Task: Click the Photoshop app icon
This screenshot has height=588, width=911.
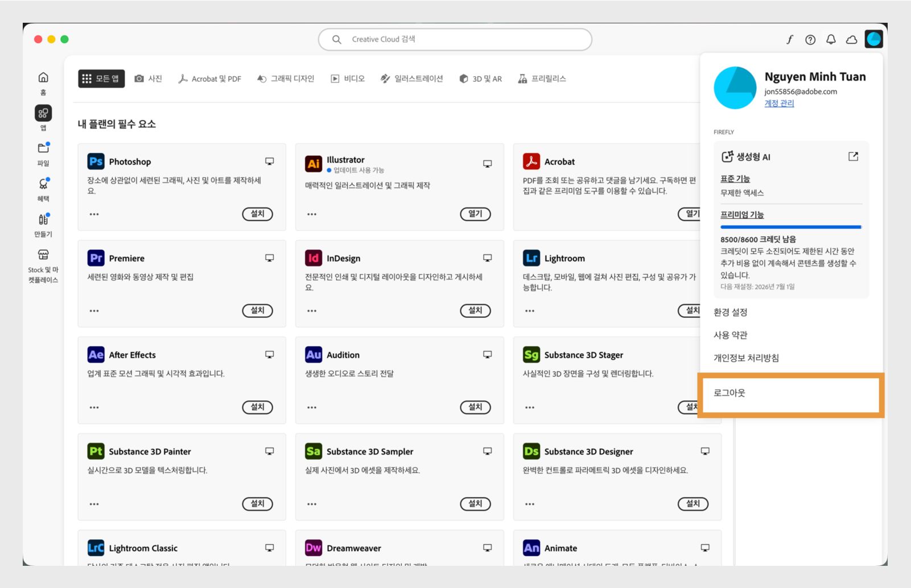Action: point(96,162)
